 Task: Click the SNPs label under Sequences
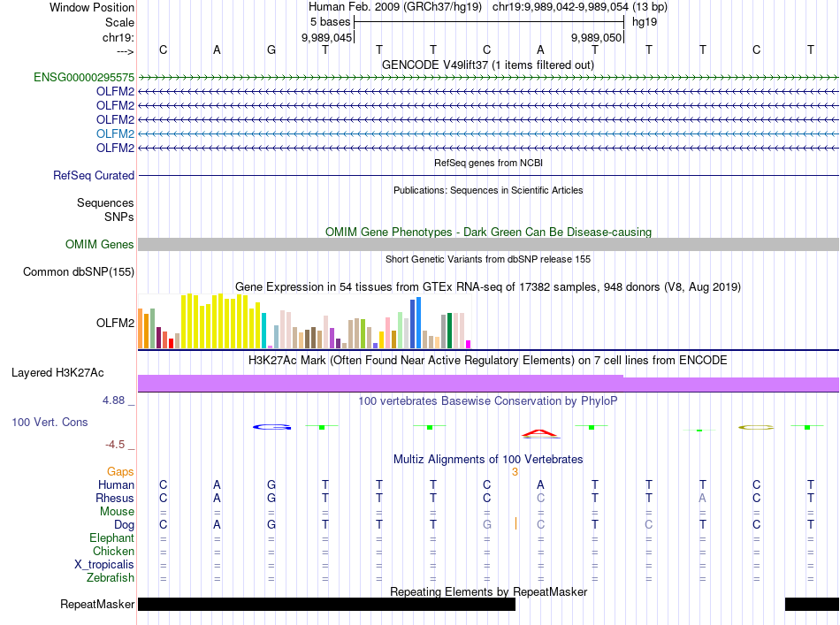click(119, 217)
